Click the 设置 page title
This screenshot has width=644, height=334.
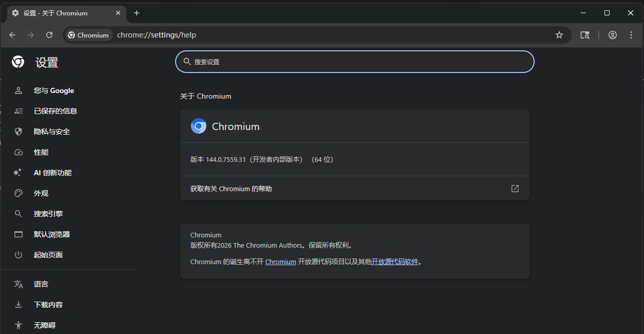pos(47,63)
